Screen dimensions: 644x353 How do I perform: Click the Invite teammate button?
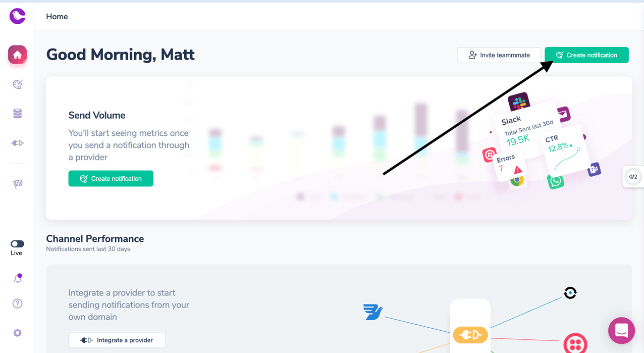point(499,55)
